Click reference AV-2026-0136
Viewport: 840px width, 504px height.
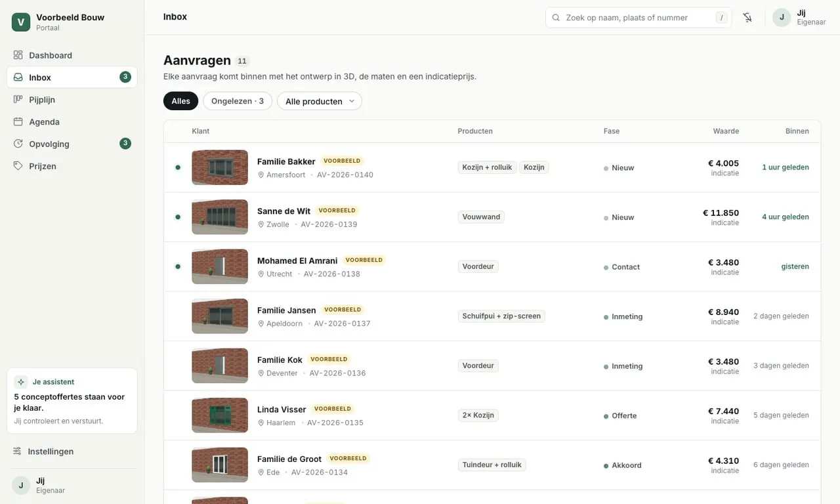pos(337,373)
